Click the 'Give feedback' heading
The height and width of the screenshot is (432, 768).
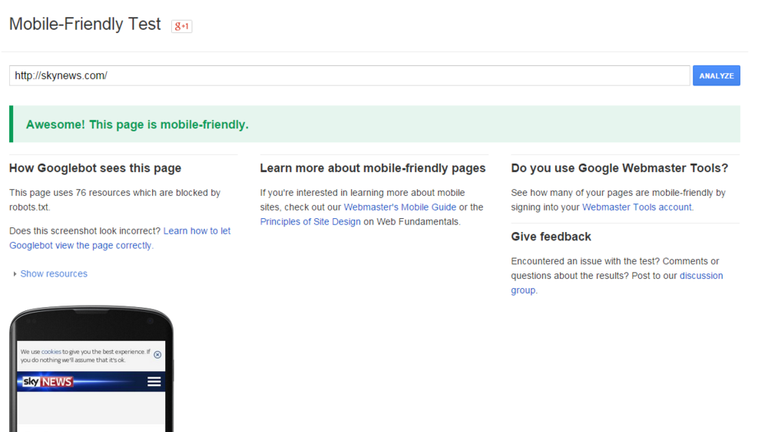pyautogui.click(x=551, y=237)
